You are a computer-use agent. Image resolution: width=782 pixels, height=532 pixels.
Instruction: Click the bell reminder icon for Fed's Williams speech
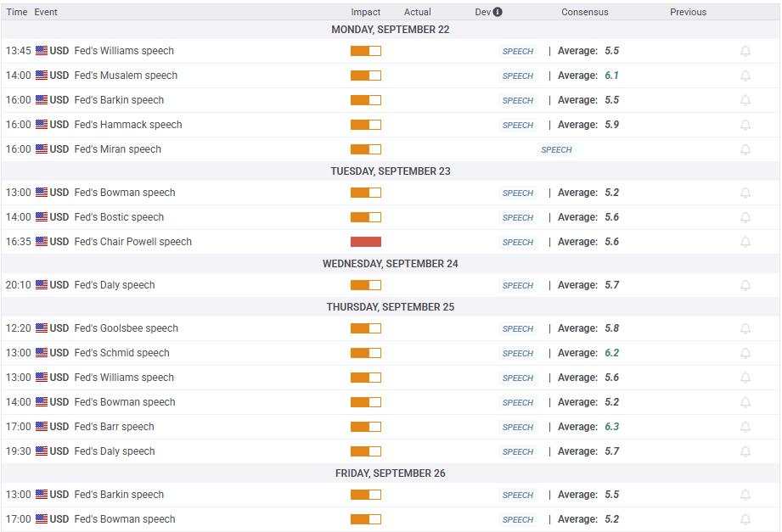(745, 51)
